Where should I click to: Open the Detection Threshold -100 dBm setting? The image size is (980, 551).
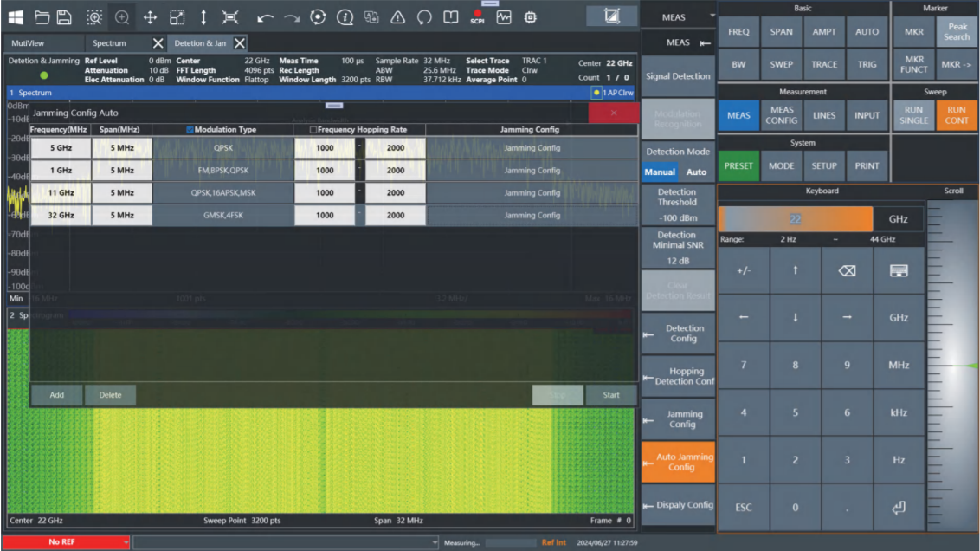click(678, 205)
